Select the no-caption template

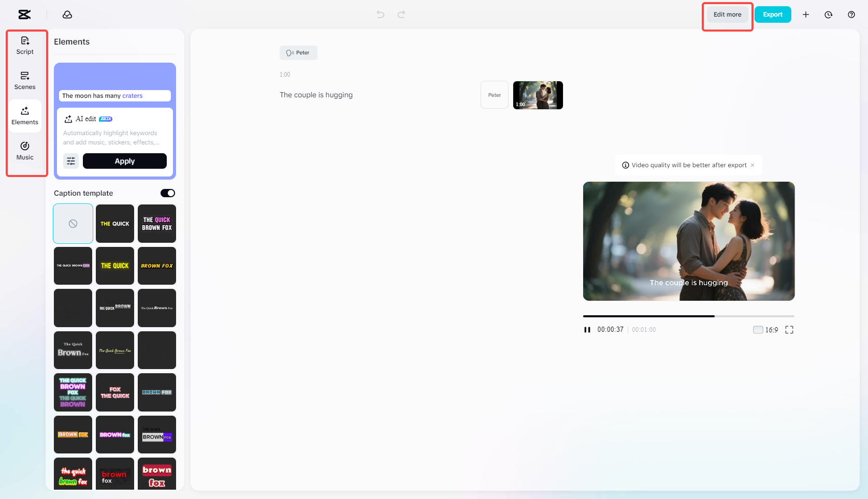(x=73, y=224)
